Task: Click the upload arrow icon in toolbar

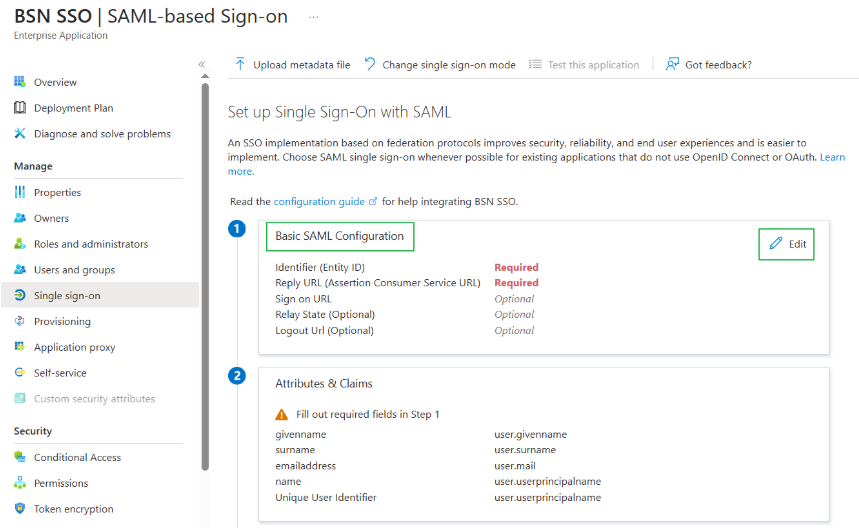Action: [x=240, y=64]
